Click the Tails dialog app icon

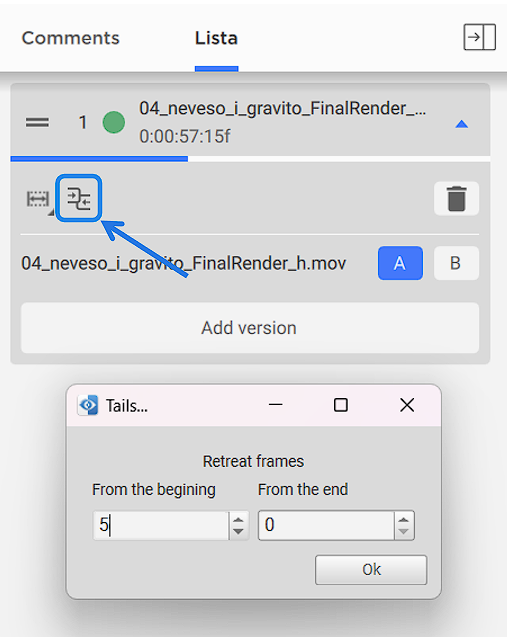(88, 405)
